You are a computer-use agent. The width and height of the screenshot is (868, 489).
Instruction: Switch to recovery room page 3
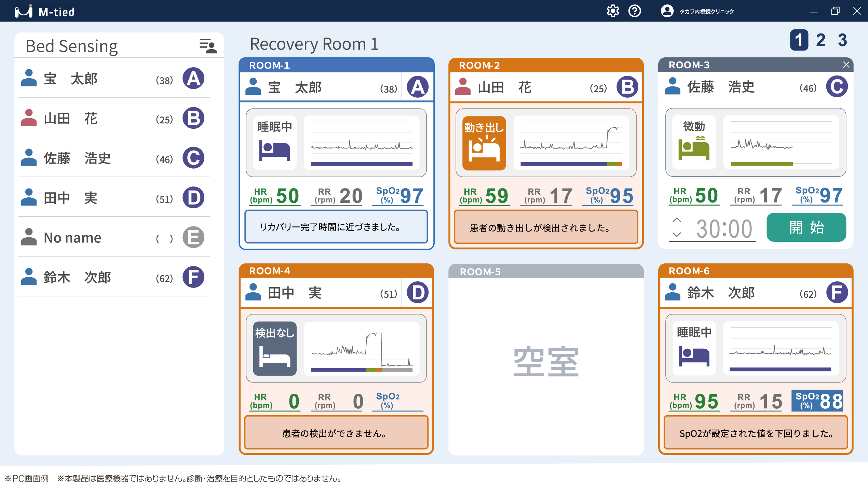[842, 40]
